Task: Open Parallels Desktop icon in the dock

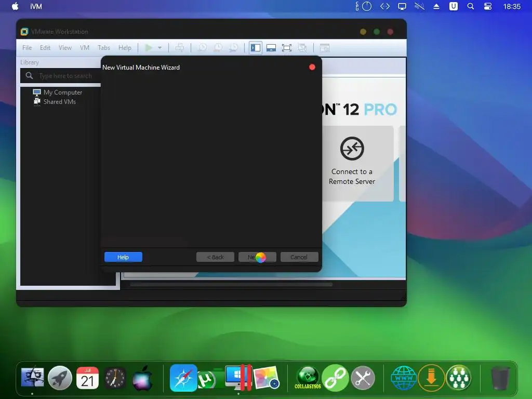Action: tap(238, 378)
